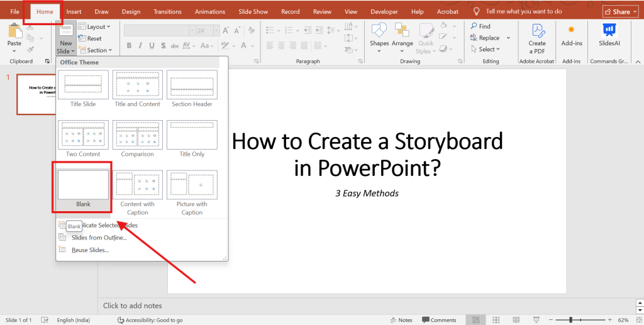Click the Increase Font Size icon
644x325 pixels.
pyautogui.click(x=226, y=30)
